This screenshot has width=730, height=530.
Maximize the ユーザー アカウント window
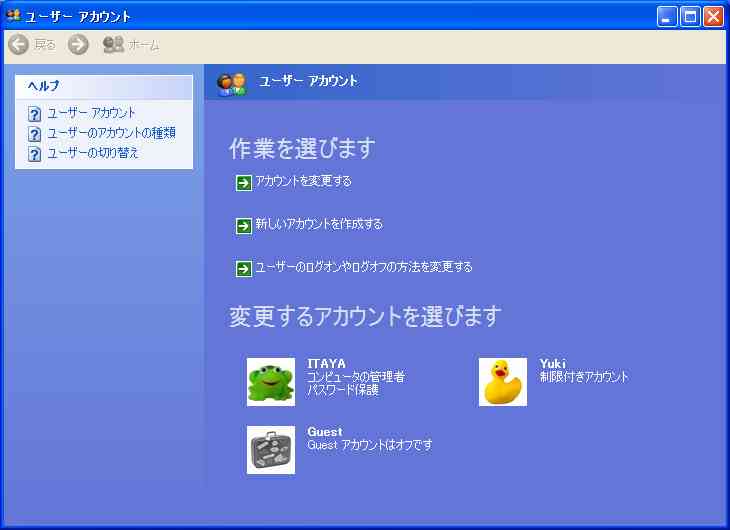click(690, 17)
